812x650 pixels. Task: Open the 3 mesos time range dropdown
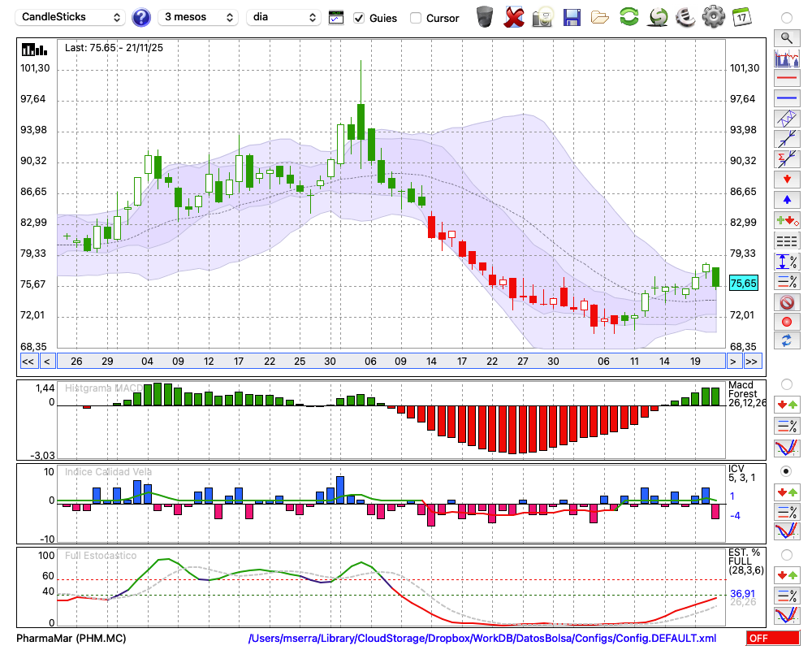click(x=197, y=17)
